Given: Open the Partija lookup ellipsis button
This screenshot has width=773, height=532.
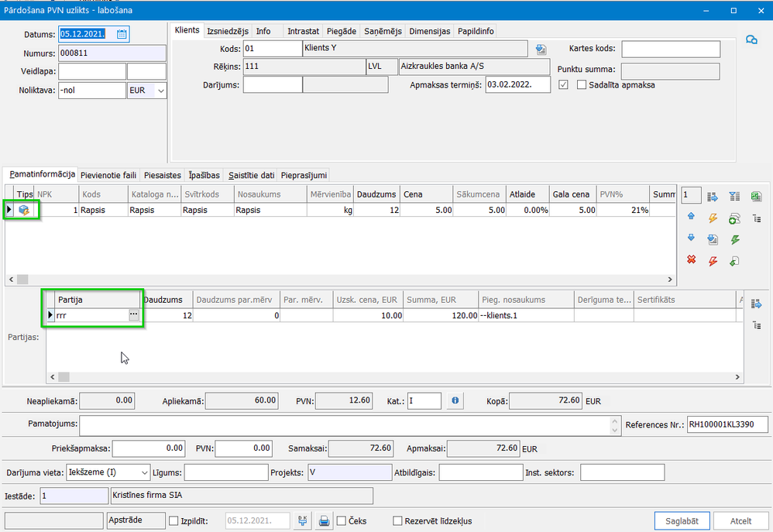Looking at the screenshot, I should pos(133,315).
